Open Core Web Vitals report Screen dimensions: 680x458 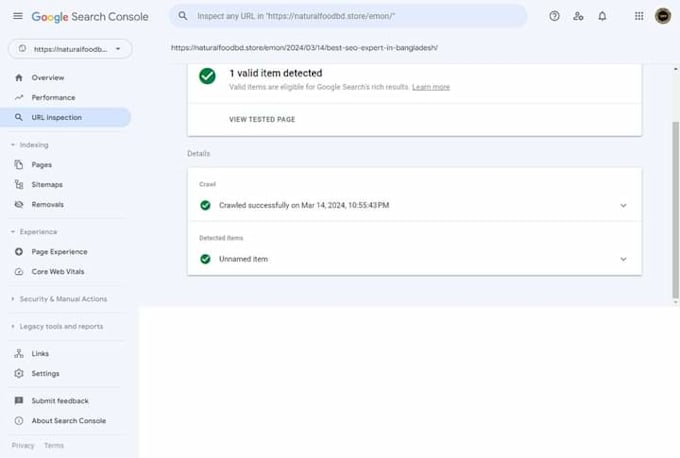[x=65, y=272]
